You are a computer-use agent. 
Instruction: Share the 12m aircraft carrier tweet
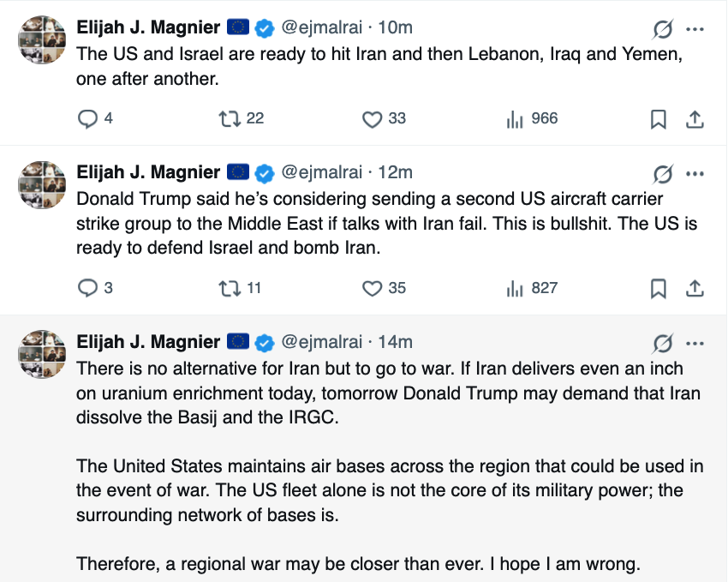point(695,288)
